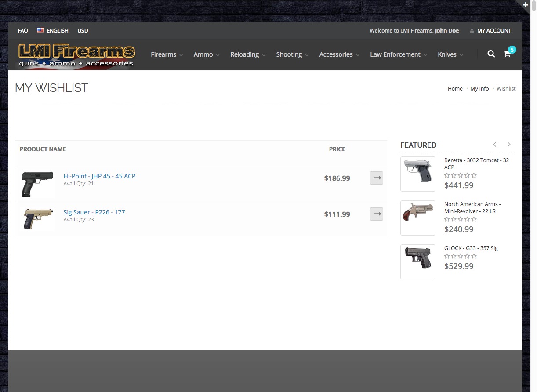
Task: Click the $111.99 price
Action: (337, 214)
